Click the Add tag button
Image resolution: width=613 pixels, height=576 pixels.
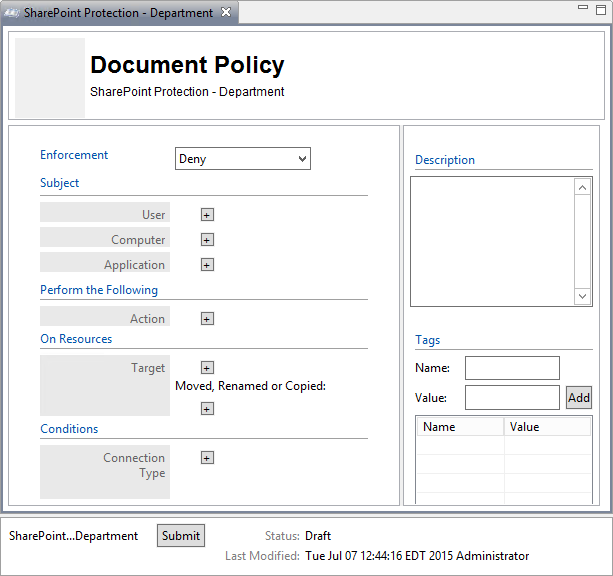click(x=579, y=398)
